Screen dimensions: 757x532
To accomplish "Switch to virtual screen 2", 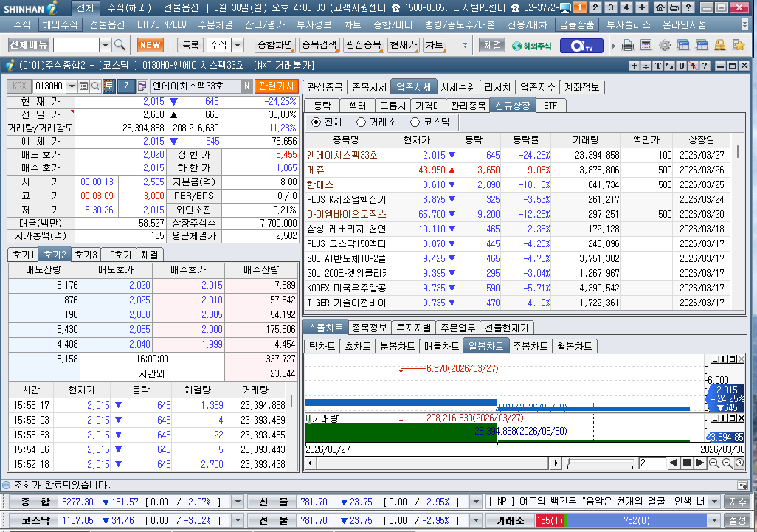I will (x=595, y=7).
